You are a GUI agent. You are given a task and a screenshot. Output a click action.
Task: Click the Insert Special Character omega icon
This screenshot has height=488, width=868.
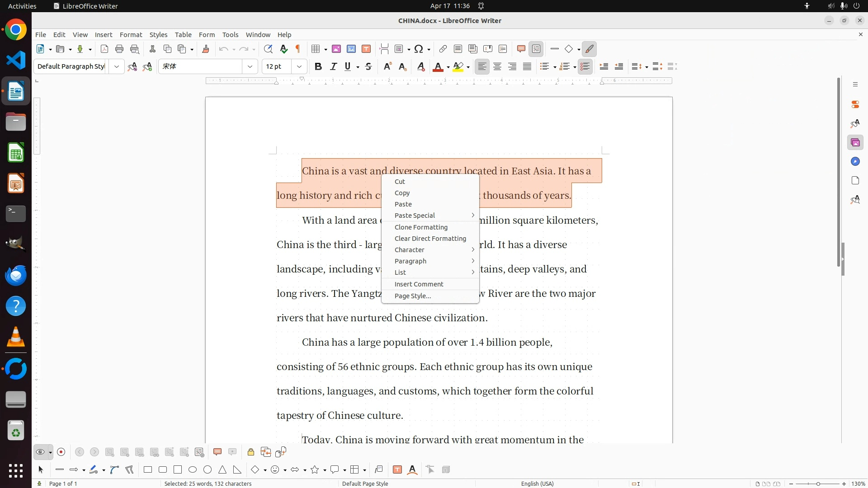tap(419, 49)
